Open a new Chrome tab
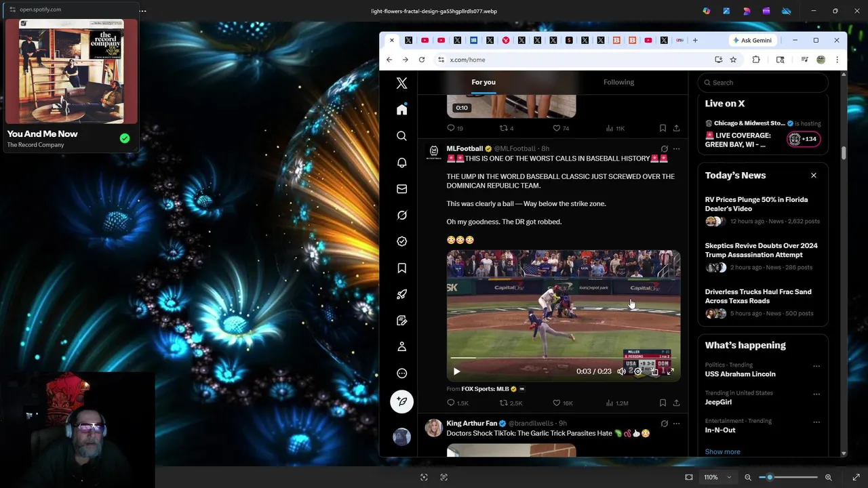The width and height of the screenshot is (868, 488). tap(695, 40)
